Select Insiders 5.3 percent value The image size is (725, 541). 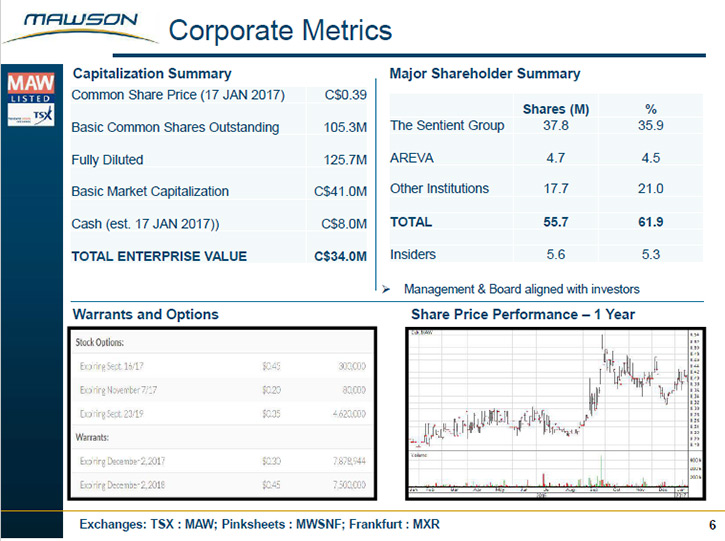(x=651, y=254)
